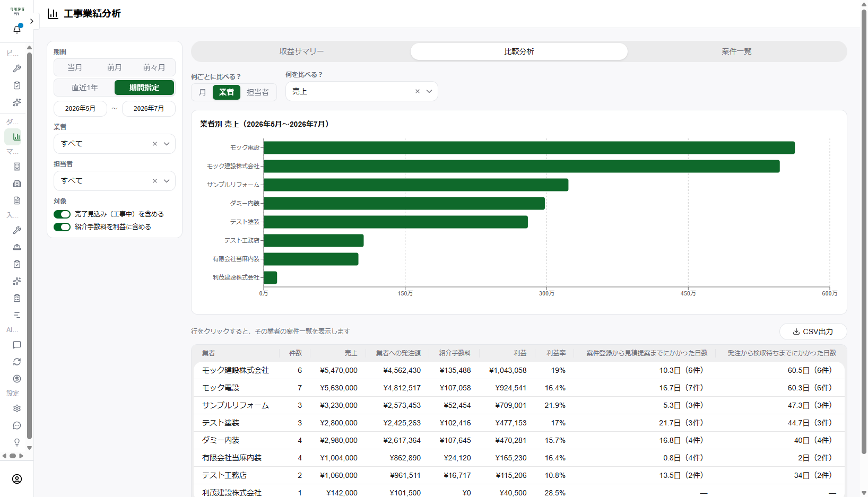This screenshot has width=868, height=497.
Task: Open the hard hat sidebar icon
Action: 17,247
